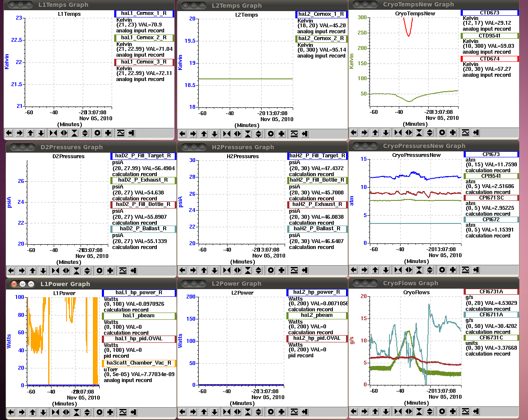Toggle graph view icon in L1Power toolbar
Viewport: 528px width, 420px height.
123,412
